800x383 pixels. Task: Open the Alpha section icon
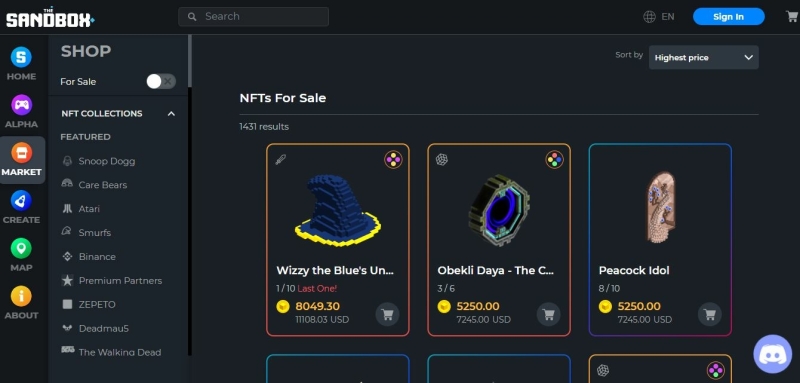(21, 105)
